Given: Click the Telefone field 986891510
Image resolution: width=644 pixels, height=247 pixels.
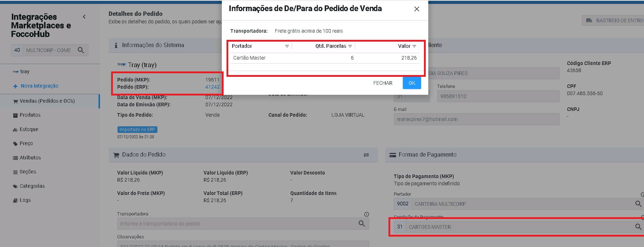Looking at the screenshot, I should 498,96.
